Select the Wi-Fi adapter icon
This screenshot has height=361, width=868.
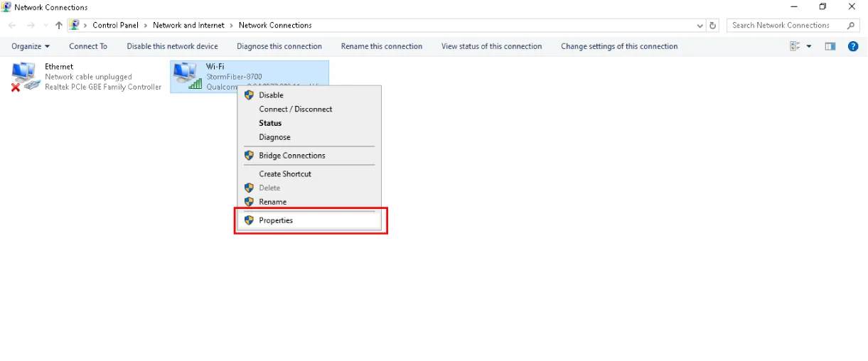click(x=188, y=76)
